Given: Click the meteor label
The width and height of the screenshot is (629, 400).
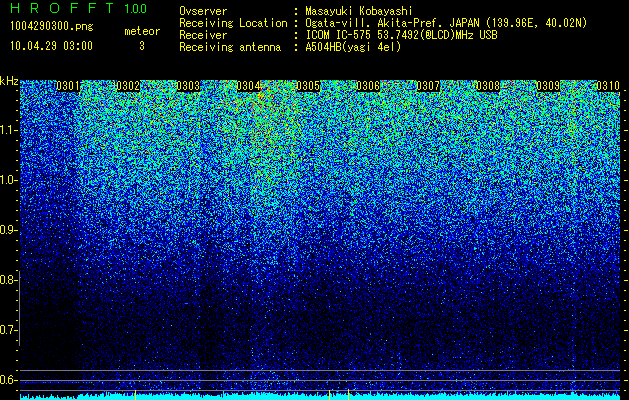Looking at the screenshot, I should (x=142, y=31).
